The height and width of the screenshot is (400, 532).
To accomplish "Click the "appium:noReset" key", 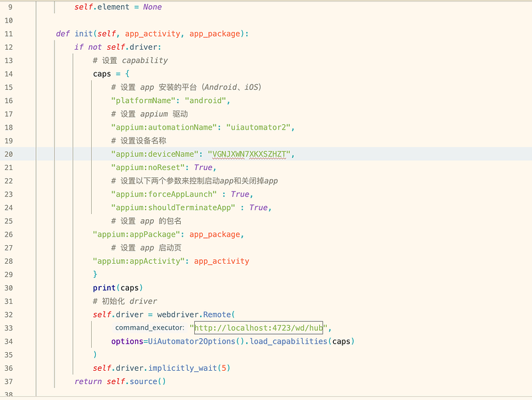I will pos(148,167).
